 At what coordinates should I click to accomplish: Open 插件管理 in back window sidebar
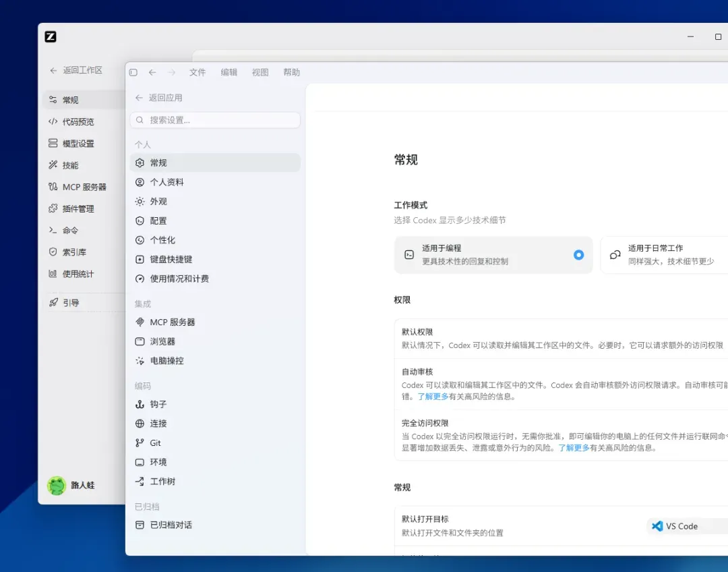click(x=78, y=208)
